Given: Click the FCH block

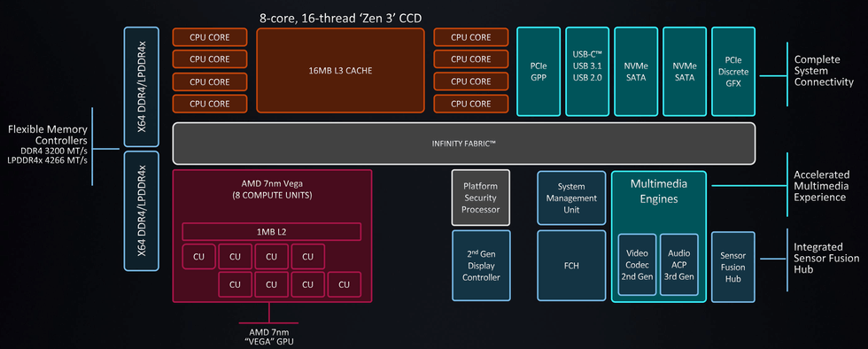Looking at the screenshot, I should [571, 266].
